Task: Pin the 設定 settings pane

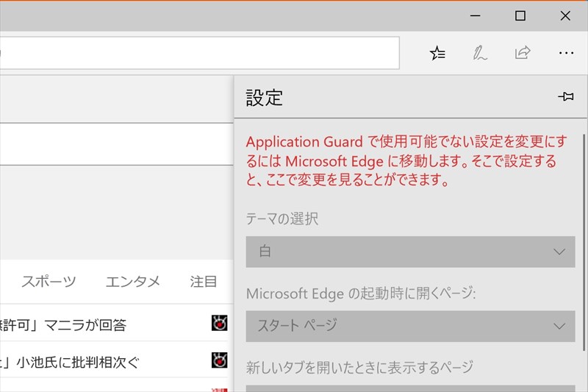Action: click(x=565, y=97)
